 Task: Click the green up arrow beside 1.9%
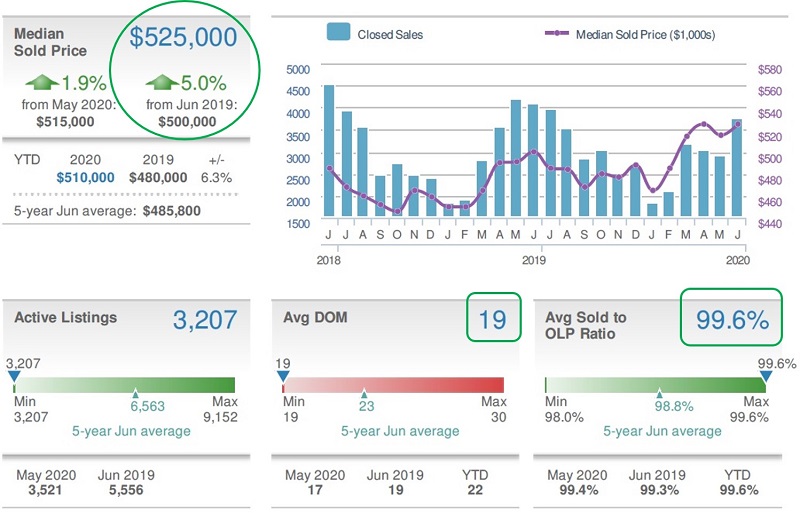[42, 80]
